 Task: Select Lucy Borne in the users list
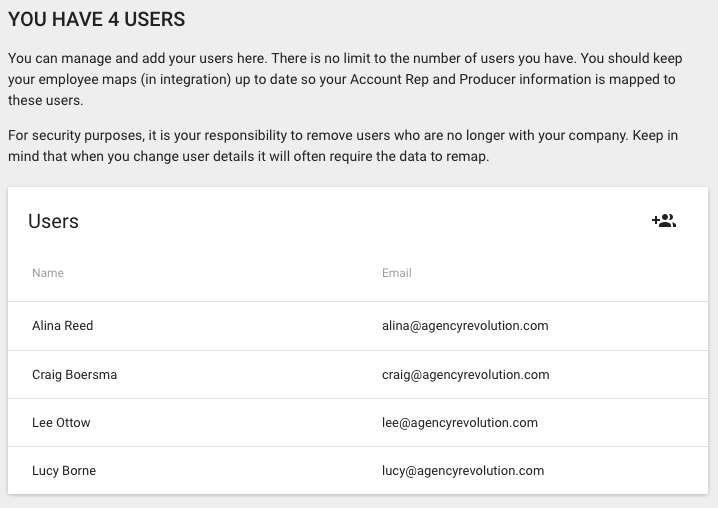358,471
